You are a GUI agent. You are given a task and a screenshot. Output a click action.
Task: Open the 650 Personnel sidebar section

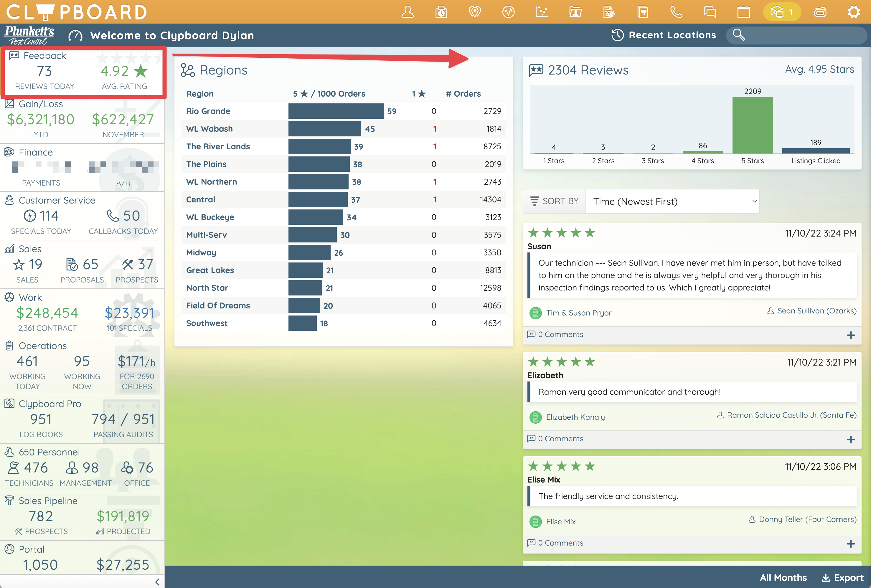click(x=82, y=468)
